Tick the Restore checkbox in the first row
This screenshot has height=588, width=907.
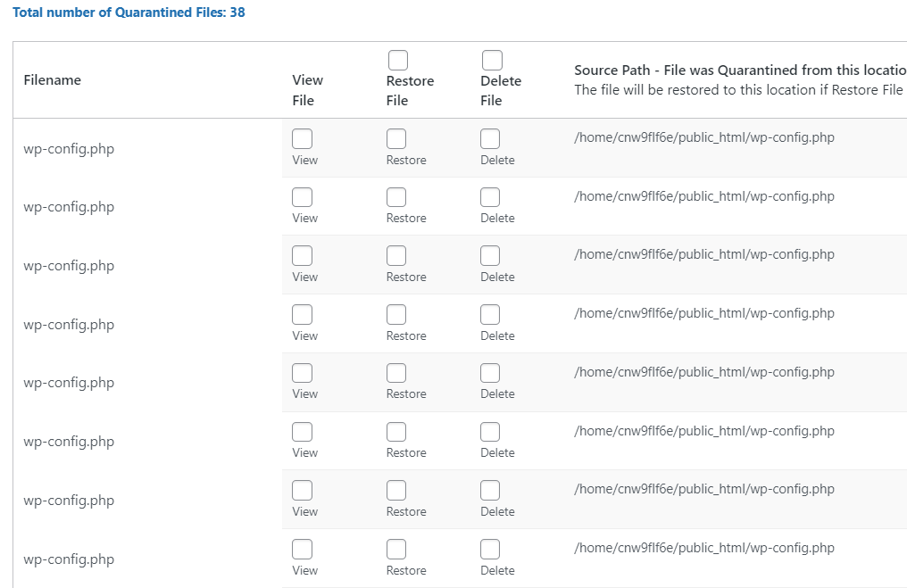point(396,139)
